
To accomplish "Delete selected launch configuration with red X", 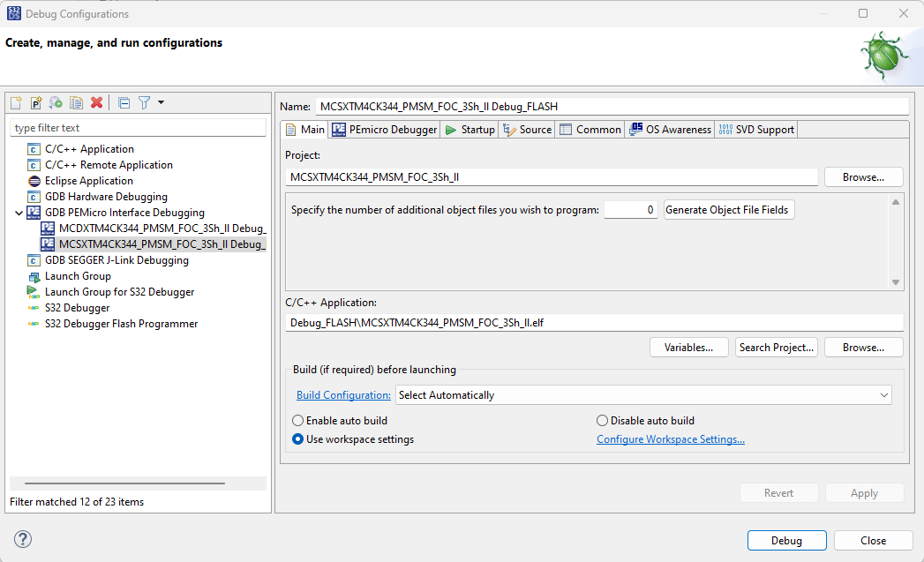I will coord(97,103).
